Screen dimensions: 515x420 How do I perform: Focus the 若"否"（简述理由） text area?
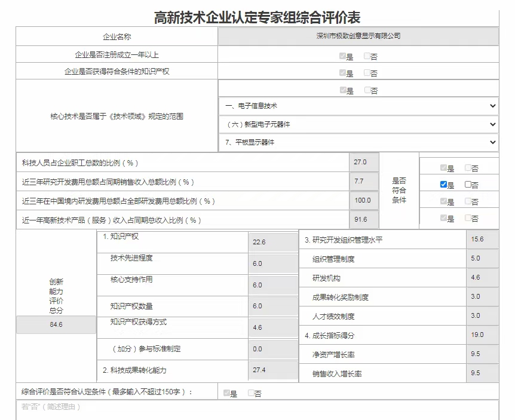tap(257, 410)
